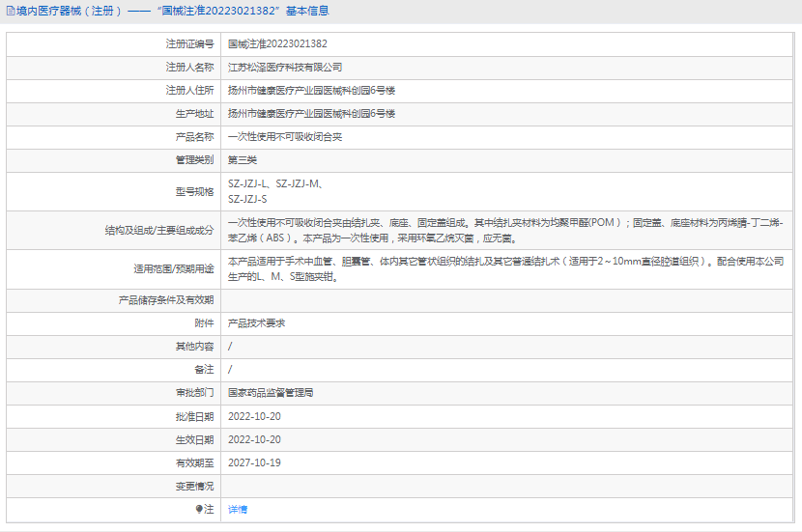
Task: Click the 产品名称 label
Action: point(194,136)
